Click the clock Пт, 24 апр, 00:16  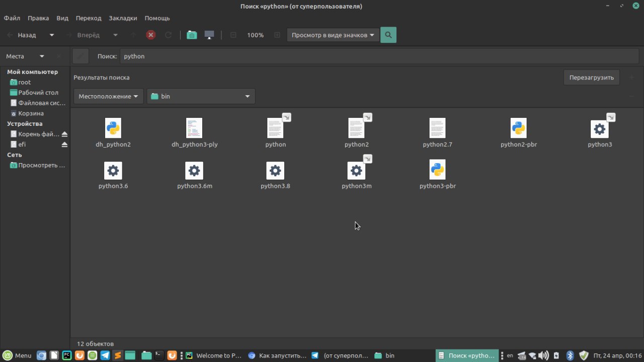617,355
